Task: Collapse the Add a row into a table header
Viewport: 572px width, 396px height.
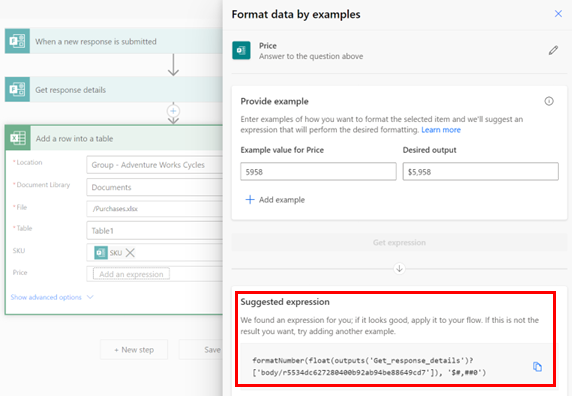Action: (114, 138)
